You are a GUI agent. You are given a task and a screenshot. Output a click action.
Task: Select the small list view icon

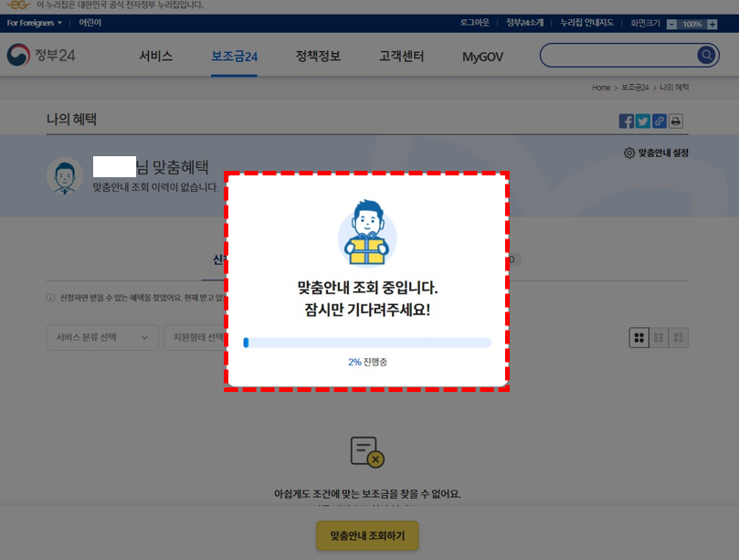(679, 337)
